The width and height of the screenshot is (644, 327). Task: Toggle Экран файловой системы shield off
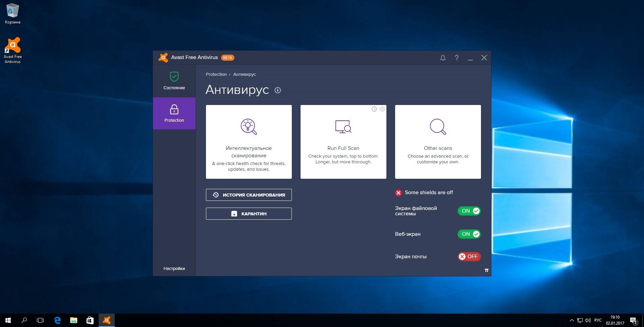click(469, 211)
